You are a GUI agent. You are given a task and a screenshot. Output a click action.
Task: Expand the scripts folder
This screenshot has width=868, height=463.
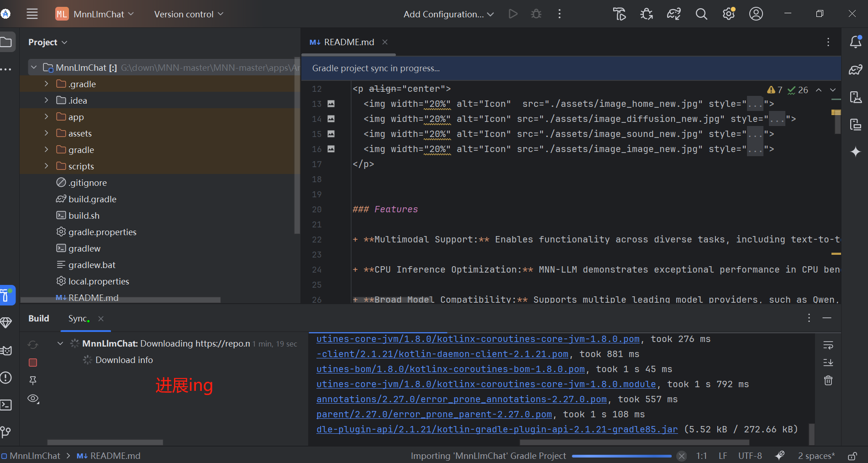[x=46, y=166]
